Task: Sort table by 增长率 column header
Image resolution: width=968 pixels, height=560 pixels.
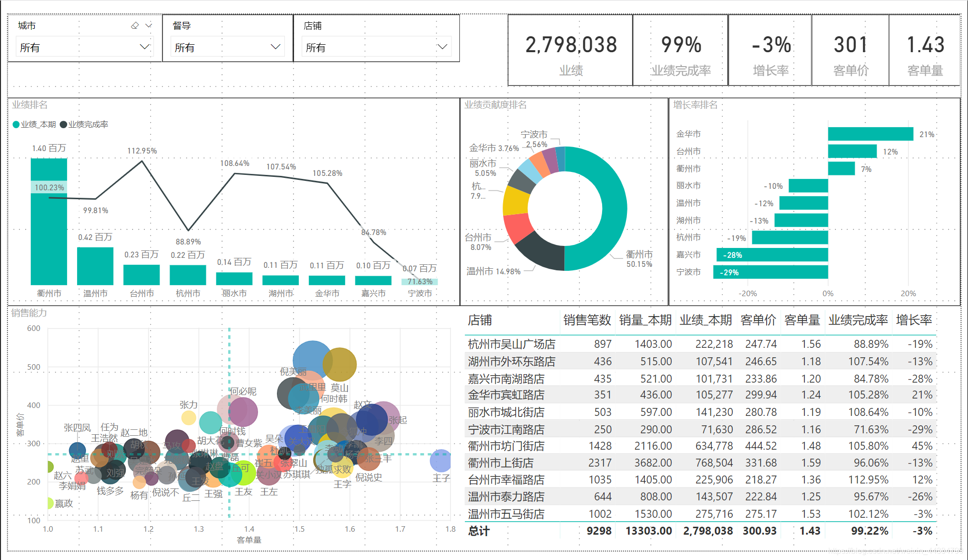Action: point(914,320)
